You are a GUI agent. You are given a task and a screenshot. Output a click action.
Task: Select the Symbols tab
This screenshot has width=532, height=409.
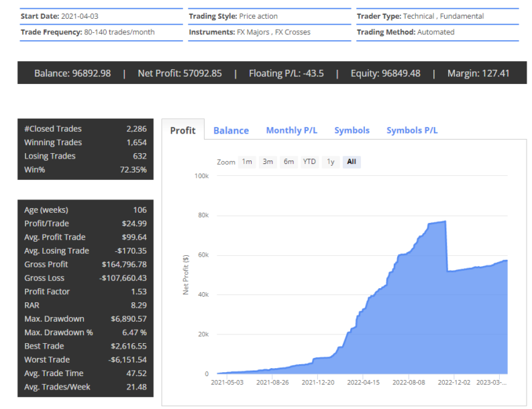pos(352,130)
